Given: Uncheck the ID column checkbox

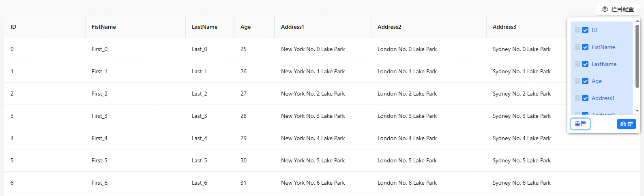Looking at the screenshot, I should click(585, 30).
